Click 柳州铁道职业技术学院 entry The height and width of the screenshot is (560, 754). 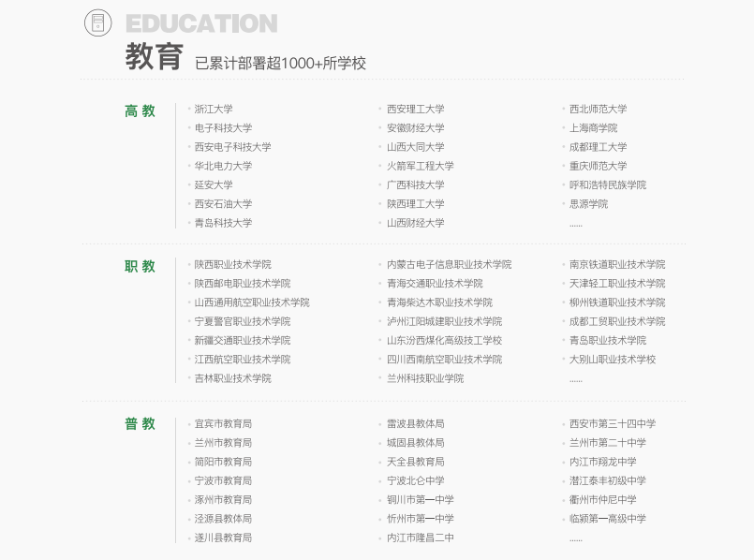[x=617, y=302]
